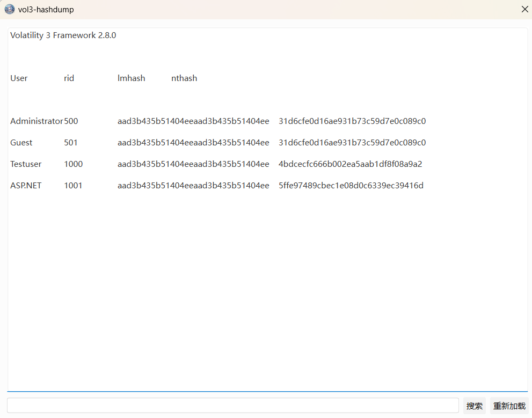
Task: Click the 搜索 search button
Action: [475, 406]
